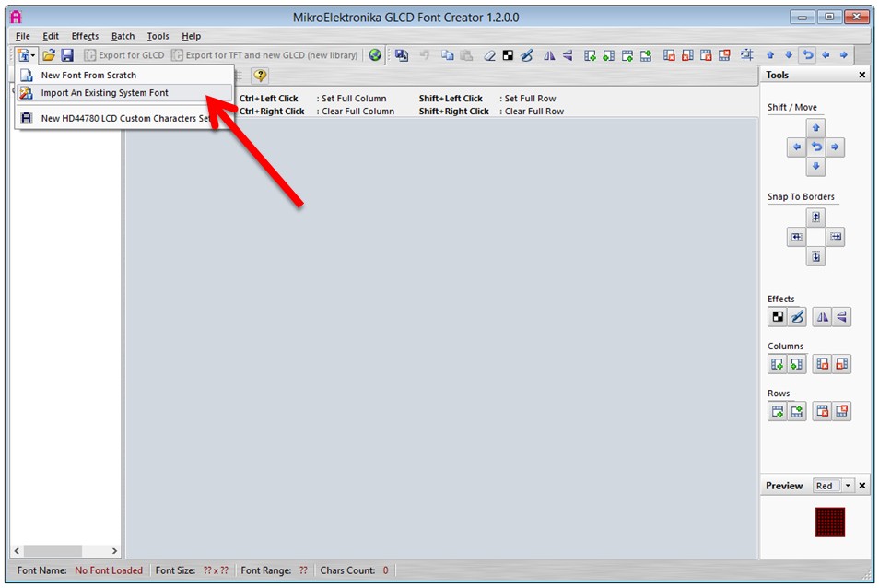Close the Tools panel

(862, 75)
